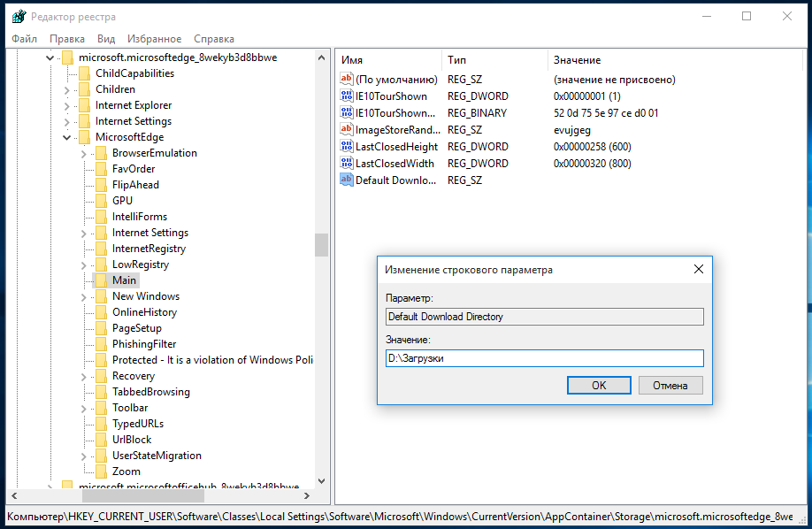This screenshot has height=529, width=812.
Task: Click the Zoom key folder icon
Action: tap(100, 471)
